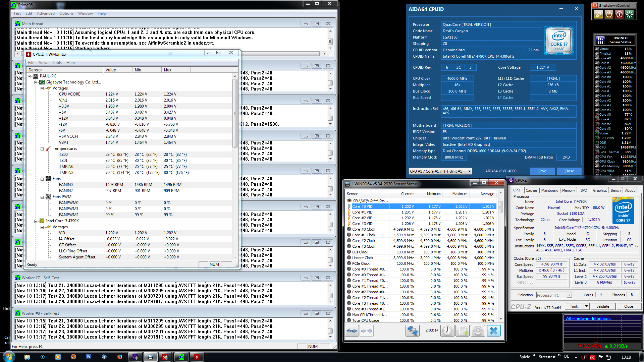The height and width of the screenshot is (362, 644).
Task: Open the Tools menu in HWMonitor
Action: (57, 63)
